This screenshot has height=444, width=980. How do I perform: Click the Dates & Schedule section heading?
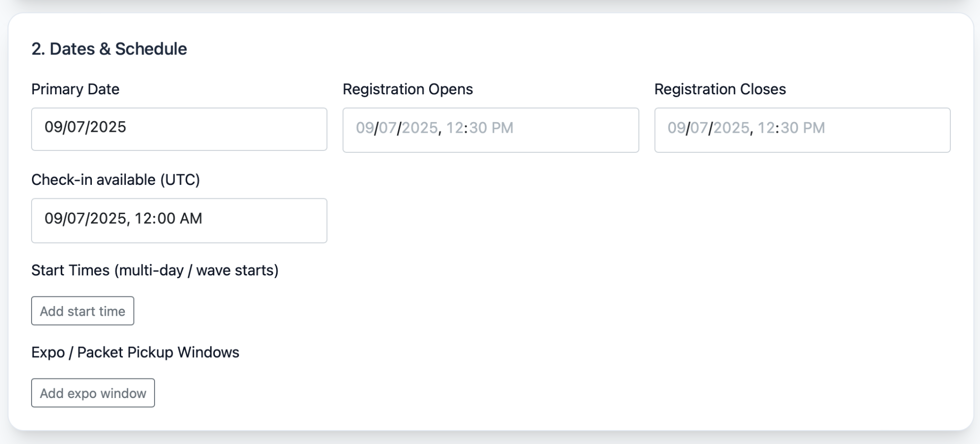109,49
